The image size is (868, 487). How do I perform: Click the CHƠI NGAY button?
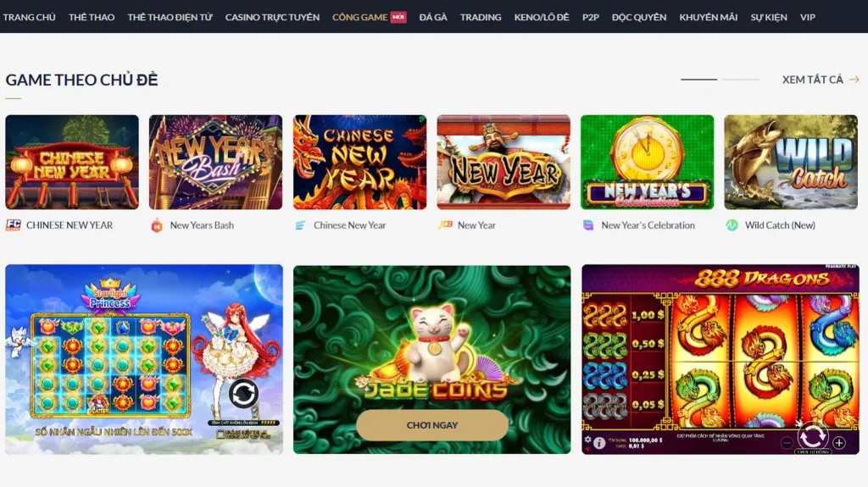(x=431, y=425)
